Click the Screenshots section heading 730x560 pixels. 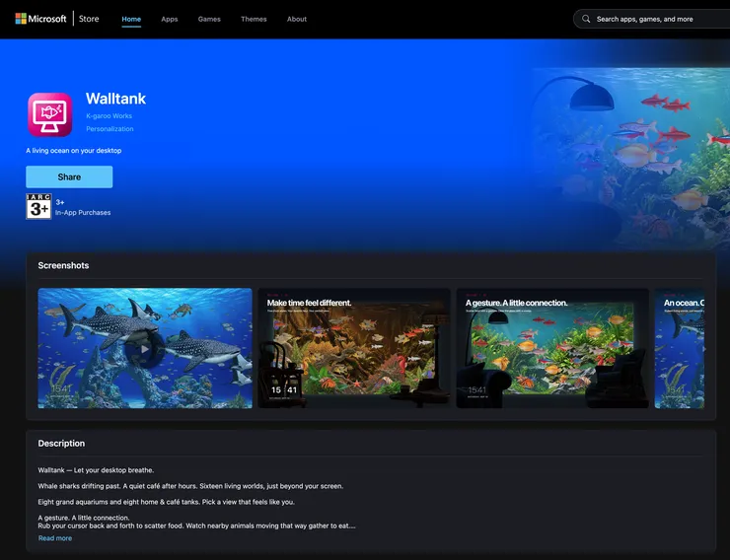pos(63,265)
